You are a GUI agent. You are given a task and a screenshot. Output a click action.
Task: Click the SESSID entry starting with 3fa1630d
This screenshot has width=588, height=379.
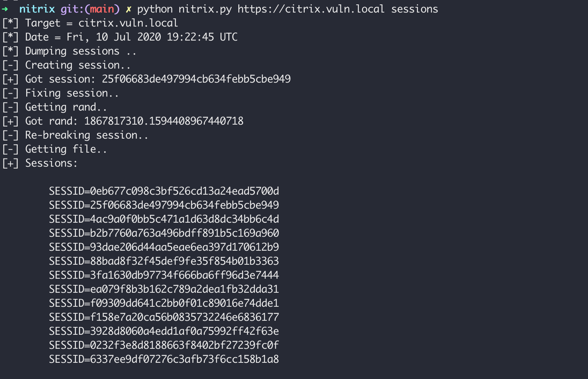[x=164, y=275]
